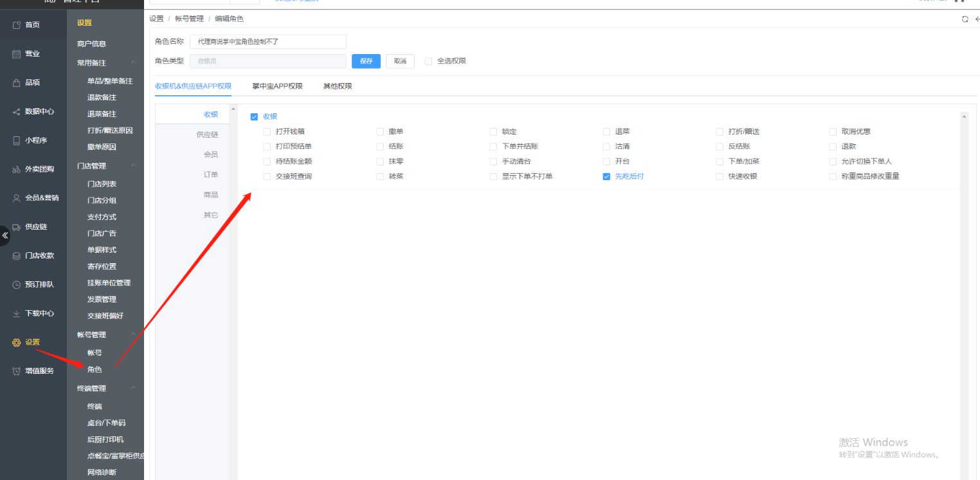Screen dimensions: 980x480
Task: Click the 取消 button
Action: (x=400, y=61)
